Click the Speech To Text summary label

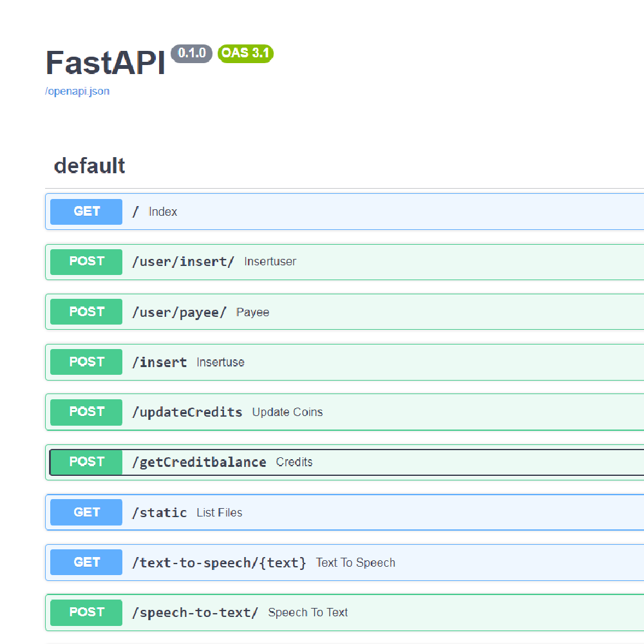point(308,612)
